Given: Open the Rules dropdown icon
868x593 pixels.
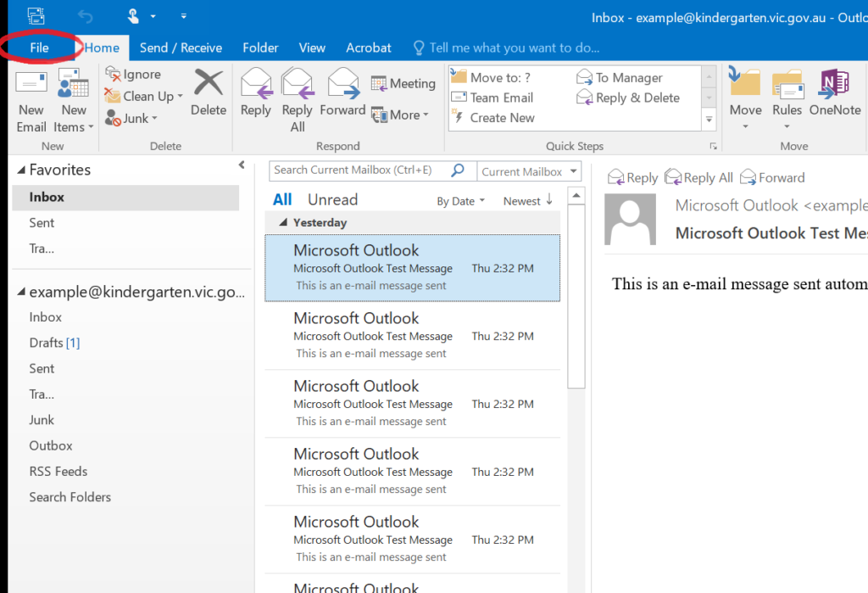Looking at the screenshot, I should [787, 84].
